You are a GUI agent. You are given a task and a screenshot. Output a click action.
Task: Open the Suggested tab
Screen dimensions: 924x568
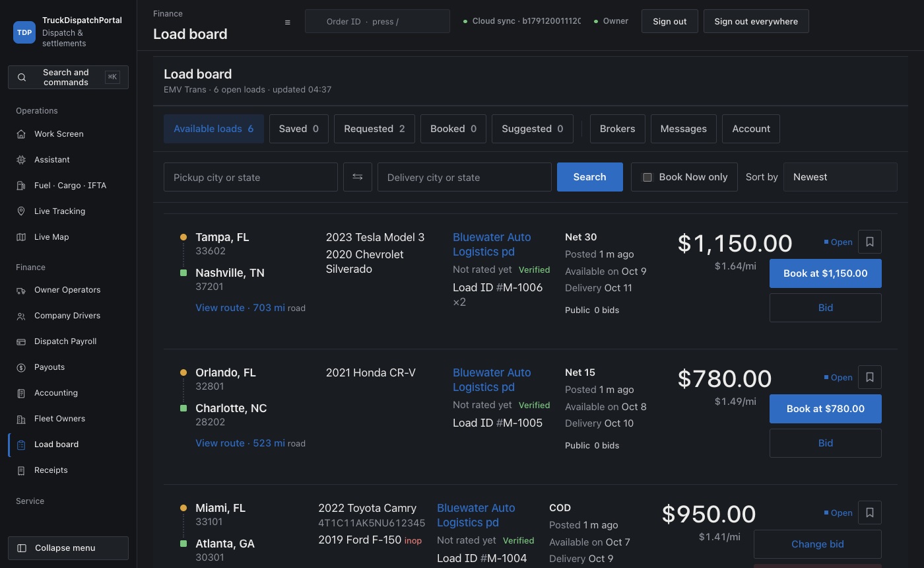point(533,129)
